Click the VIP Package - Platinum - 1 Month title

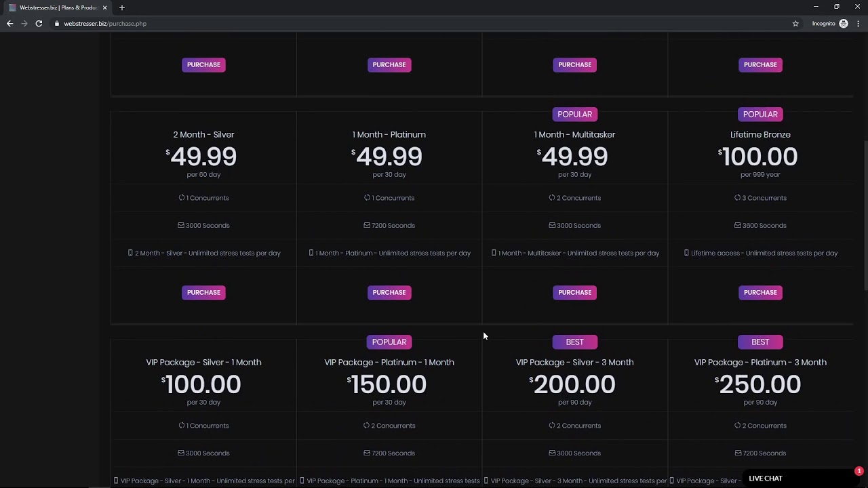click(x=389, y=362)
